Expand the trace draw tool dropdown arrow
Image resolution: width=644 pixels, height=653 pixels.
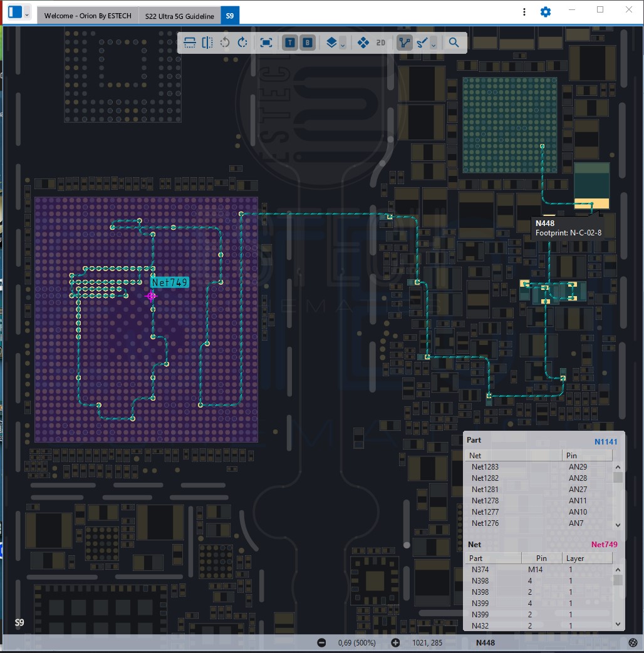coord(433,44)
